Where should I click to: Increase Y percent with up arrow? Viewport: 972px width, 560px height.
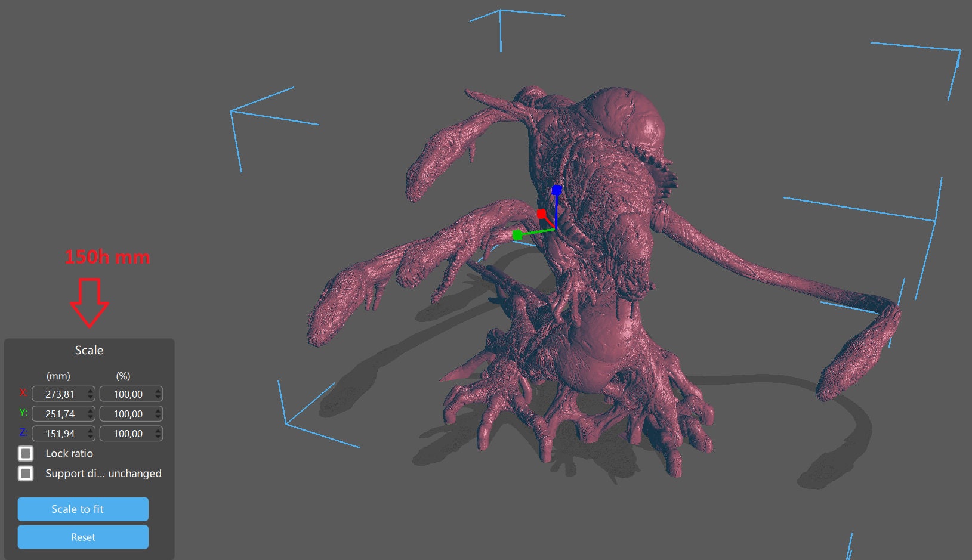[158, 411]
